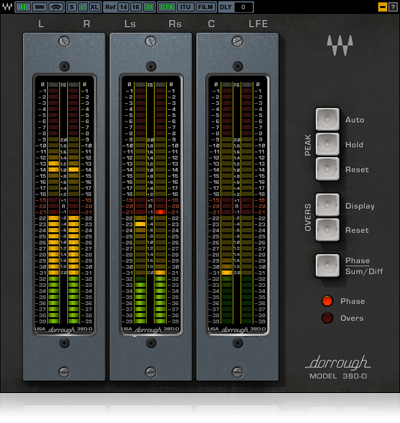Choose the S meter size
400x423 pixels.
tap(72, 7)
